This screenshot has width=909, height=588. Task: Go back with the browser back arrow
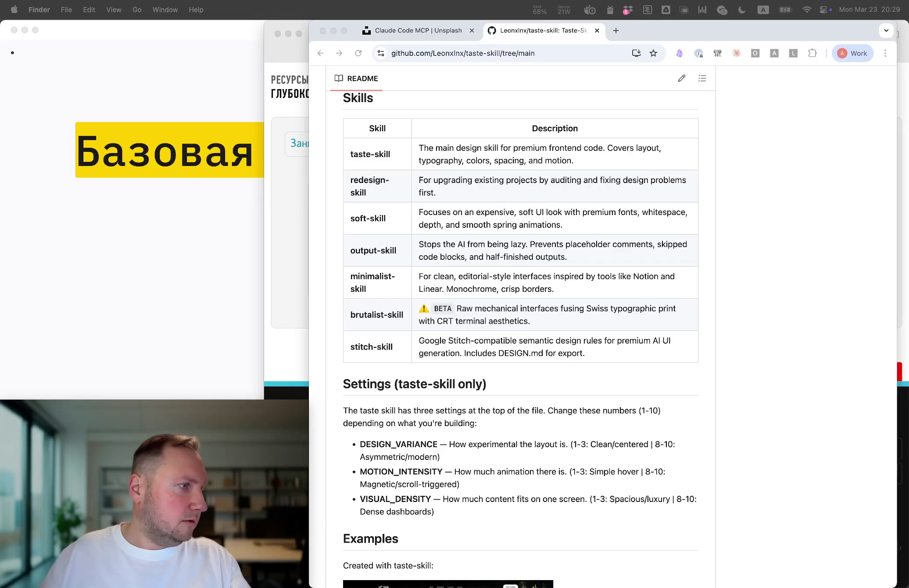320,53
